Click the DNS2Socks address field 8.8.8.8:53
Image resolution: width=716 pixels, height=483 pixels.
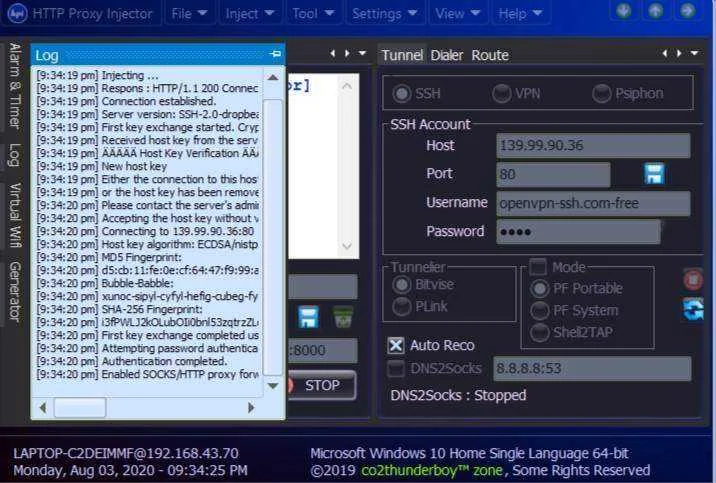(x=592, y=368)
